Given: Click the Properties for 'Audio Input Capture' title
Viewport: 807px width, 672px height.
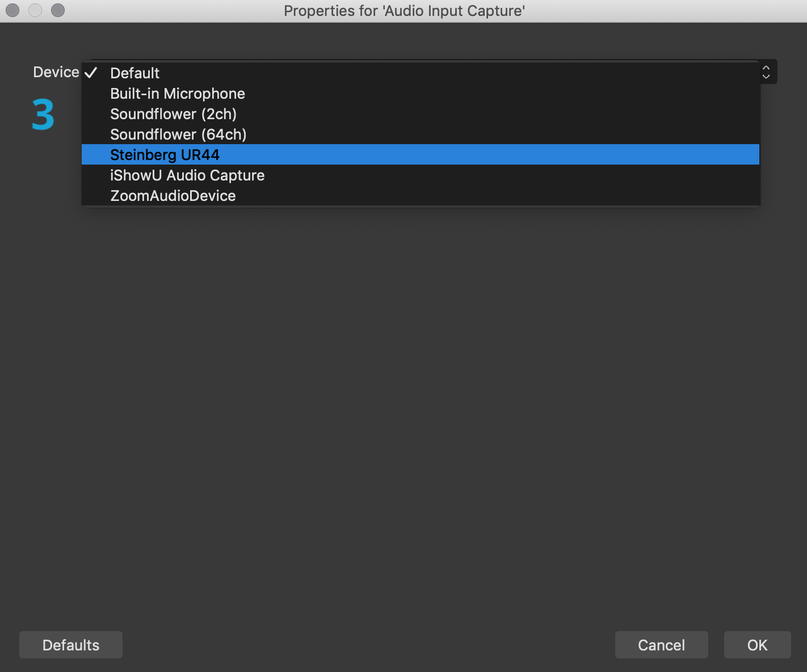Looking at the screenshot, I should click(404, 11).
